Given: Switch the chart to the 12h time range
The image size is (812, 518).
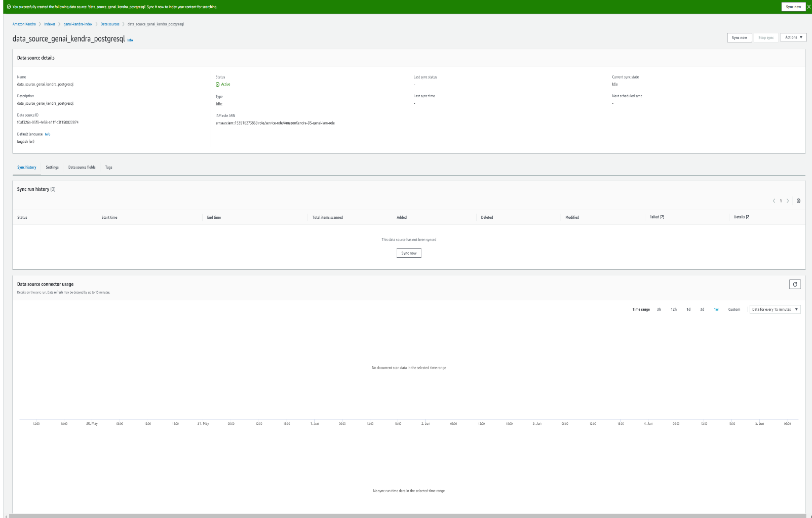Looking at the screenshot, I should click(673, 309).
